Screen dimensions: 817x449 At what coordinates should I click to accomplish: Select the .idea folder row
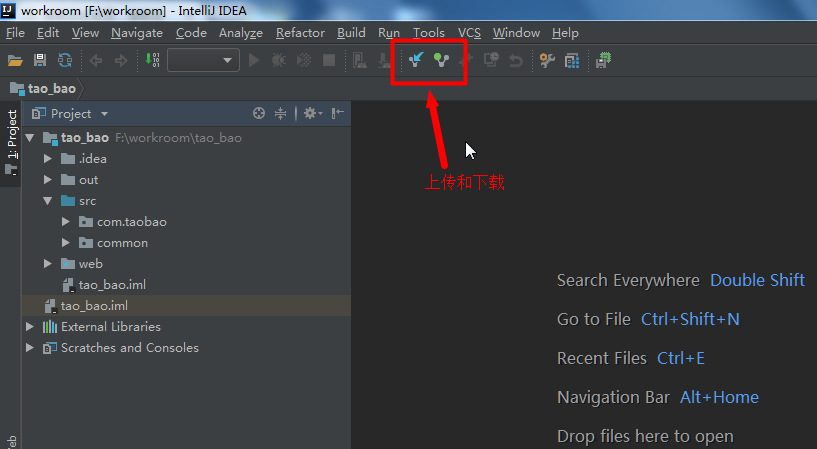185,159
